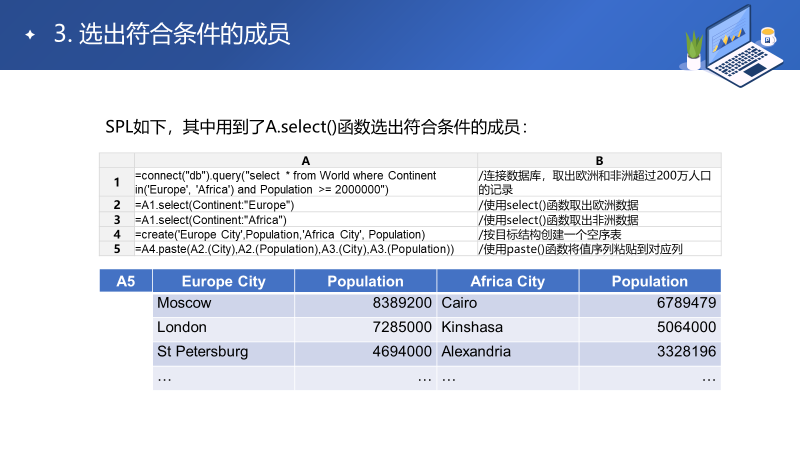Click the London population value 7285000
Image resolution: width=800 pixels, height=450 pixels.
401,327
